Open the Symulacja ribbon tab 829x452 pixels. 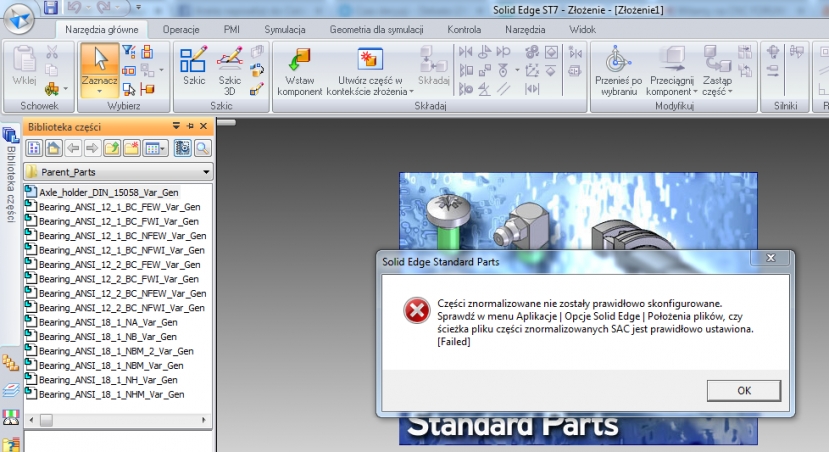click(285, 30)
